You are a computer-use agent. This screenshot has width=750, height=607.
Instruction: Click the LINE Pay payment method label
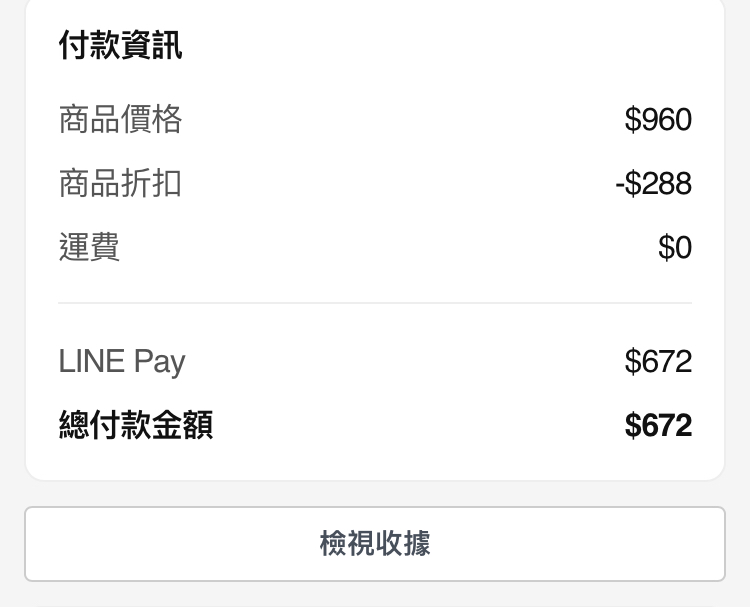(122, 361)
